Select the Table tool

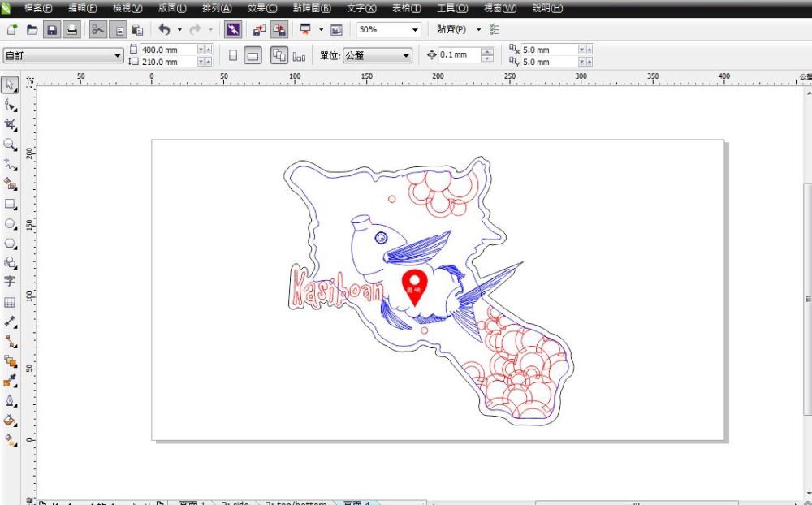(11, 303)
